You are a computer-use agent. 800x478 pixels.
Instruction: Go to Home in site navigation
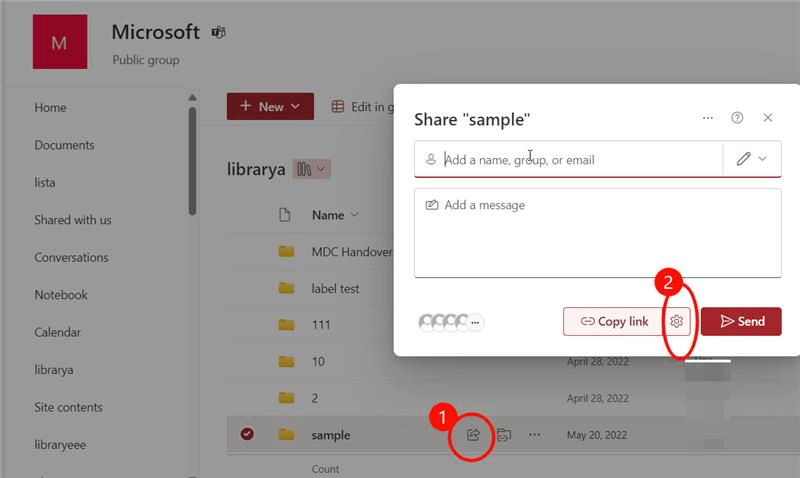[x=51, y=108]
